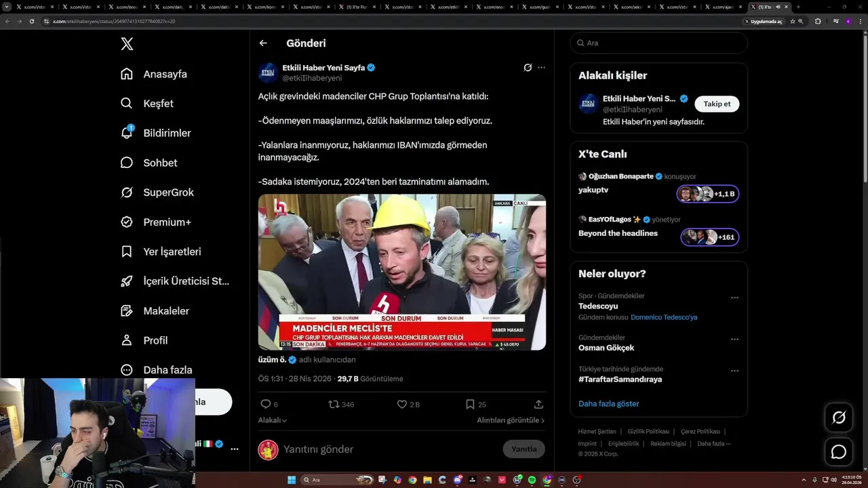Click the Yanıtla button
The width and height of the screenshot is (868, 488).
(x=524, y=449)
